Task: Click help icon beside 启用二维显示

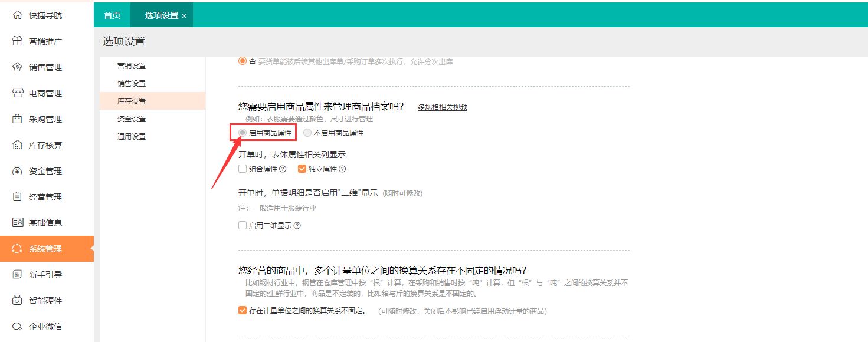Action: pyautogui.click(x=297, y=225)
